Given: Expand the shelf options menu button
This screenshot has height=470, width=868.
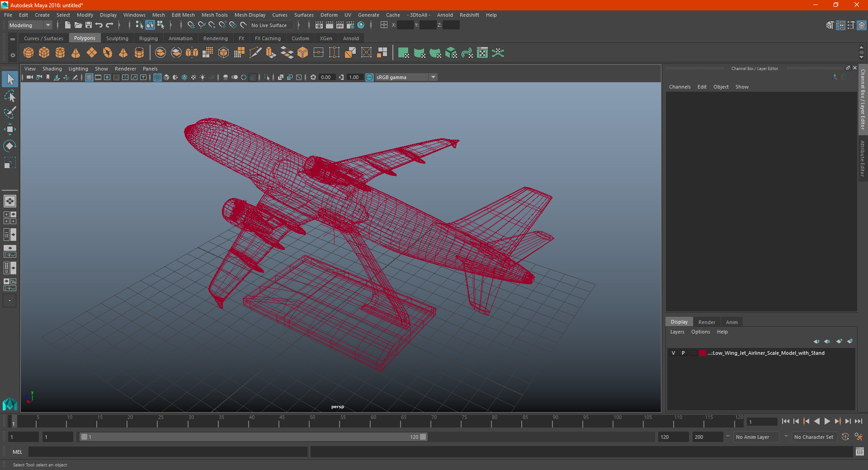Looking at the screenshot, I should point(13,55).
